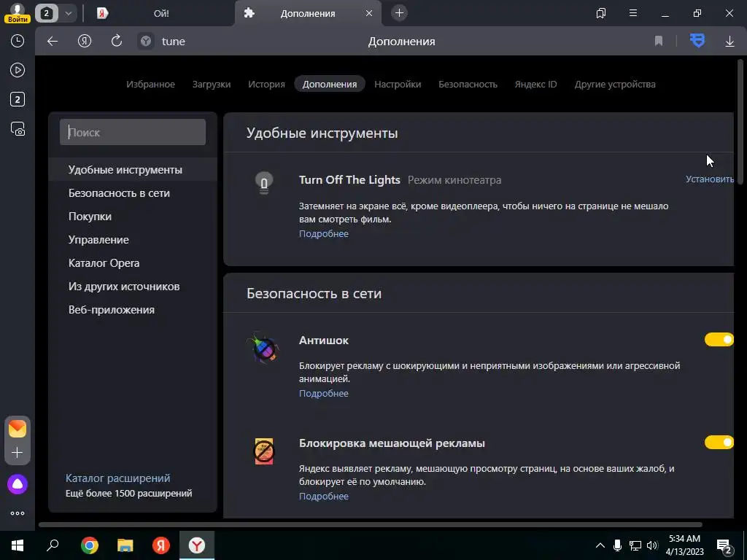Show hidden tray icons chevron
The height and width of the screenshot is (560, 747).
(600, 545)
